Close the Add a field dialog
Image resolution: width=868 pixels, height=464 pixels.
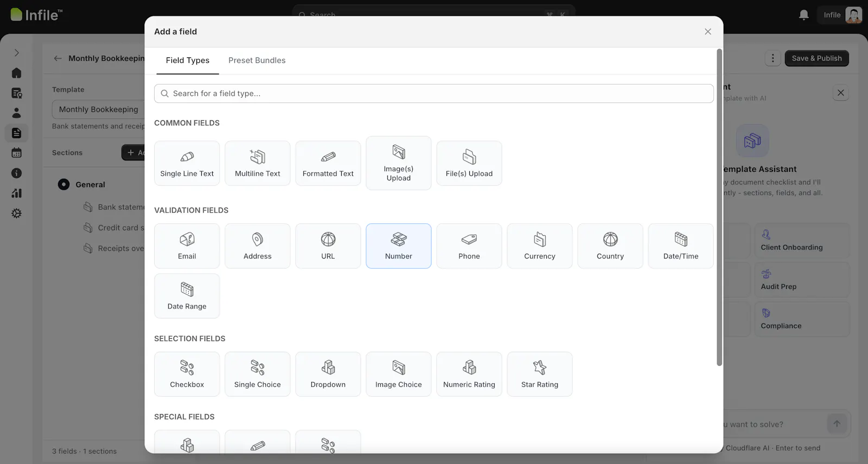(707, 31)
